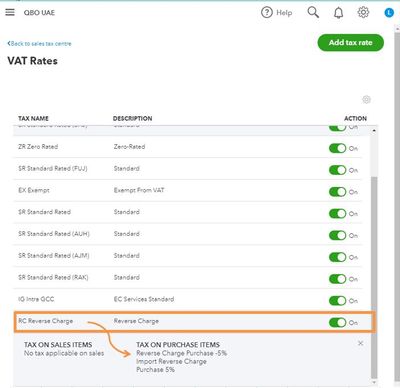The height and width of the screenshot is (388, 400).
Task: Click the ACTION column header
Action: coord(355,118)
